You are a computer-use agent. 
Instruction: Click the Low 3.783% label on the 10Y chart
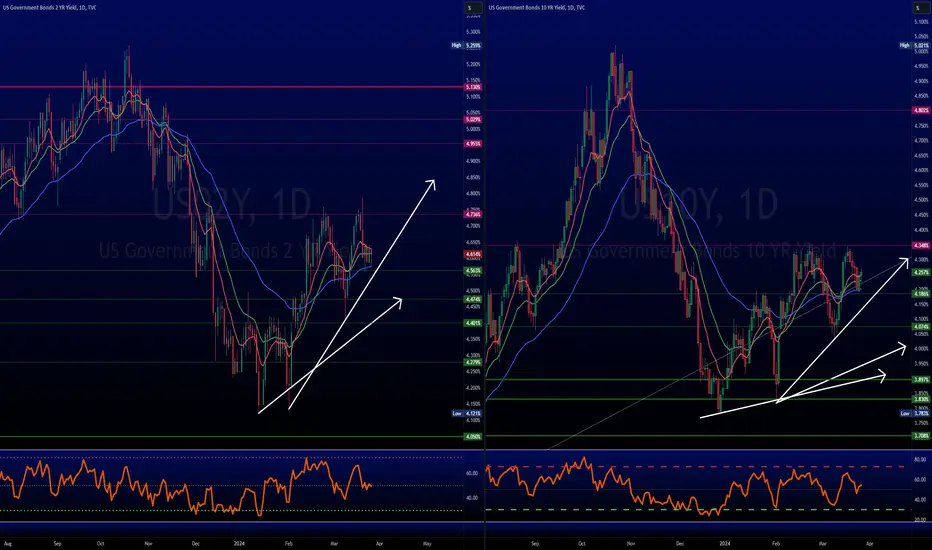pos(914,413)
